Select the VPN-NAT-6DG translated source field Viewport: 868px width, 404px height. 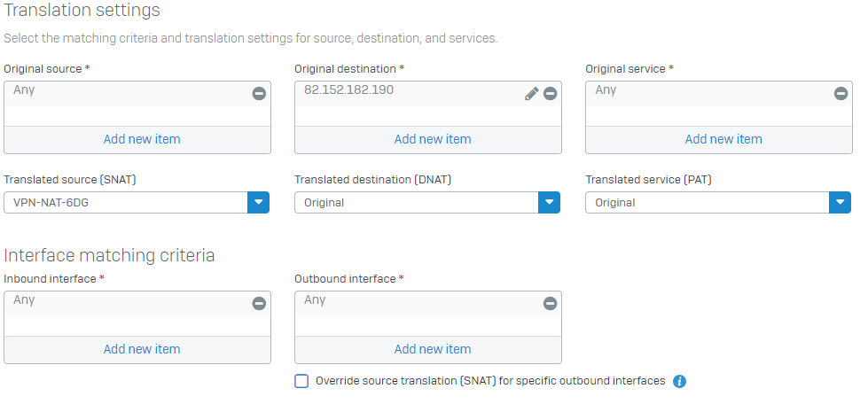click(x=126, y=203)
